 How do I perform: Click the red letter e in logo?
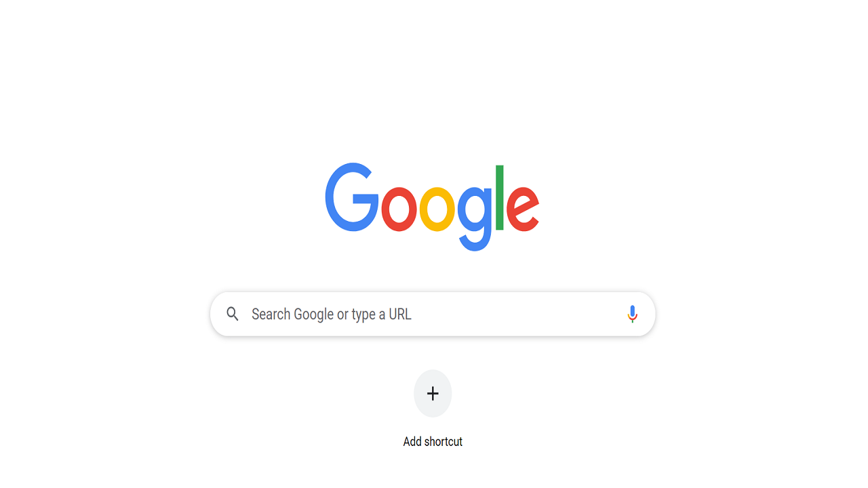522,209
